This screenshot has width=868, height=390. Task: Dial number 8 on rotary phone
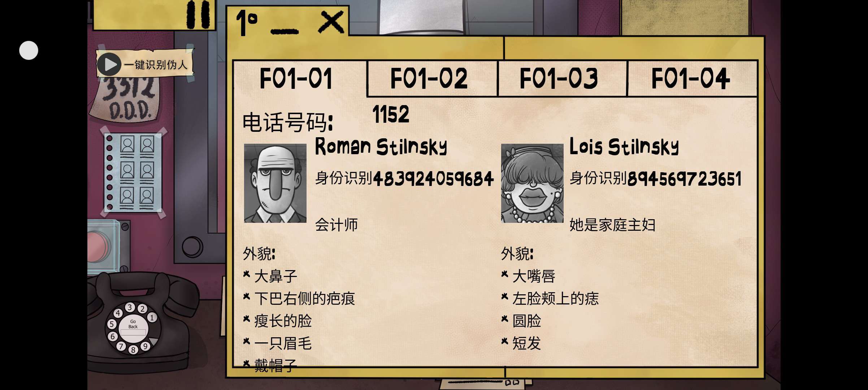tap(133, 350)
